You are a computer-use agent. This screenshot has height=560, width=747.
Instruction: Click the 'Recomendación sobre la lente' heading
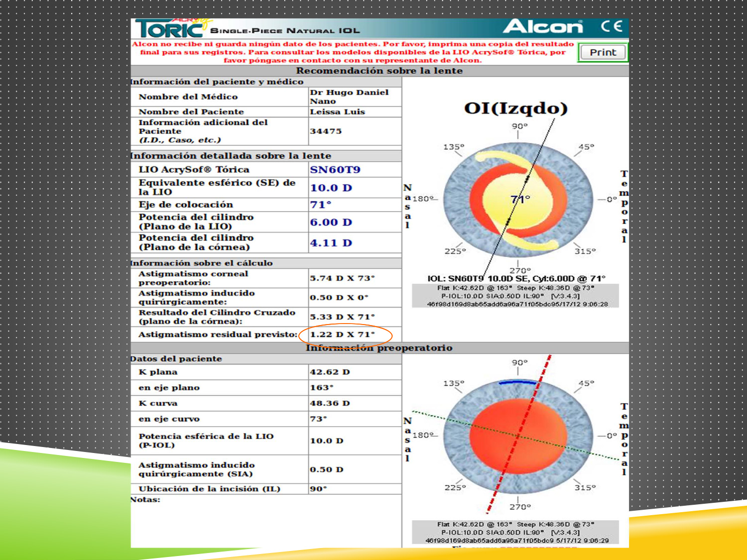tap(379, 71)
